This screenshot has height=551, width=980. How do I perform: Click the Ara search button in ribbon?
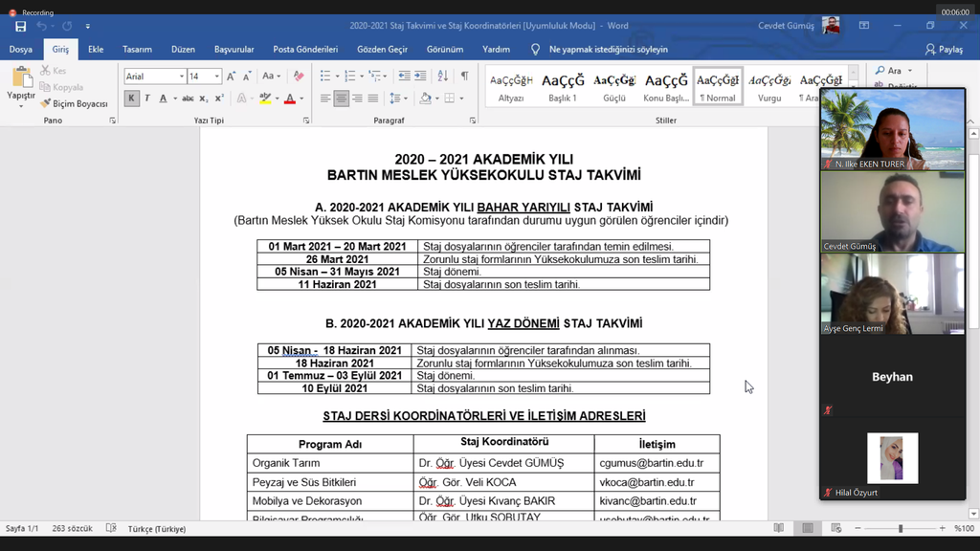point(894,71)
